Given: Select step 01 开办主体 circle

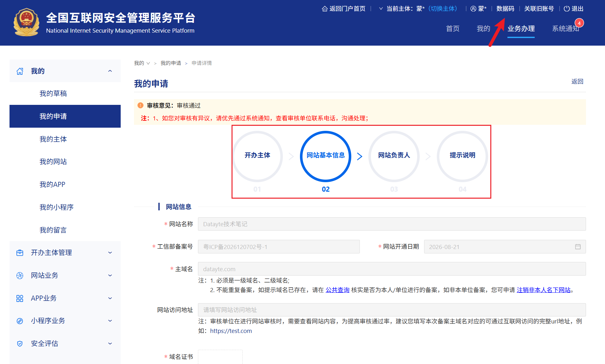Looking at the screenshot, I should [257, 156].
